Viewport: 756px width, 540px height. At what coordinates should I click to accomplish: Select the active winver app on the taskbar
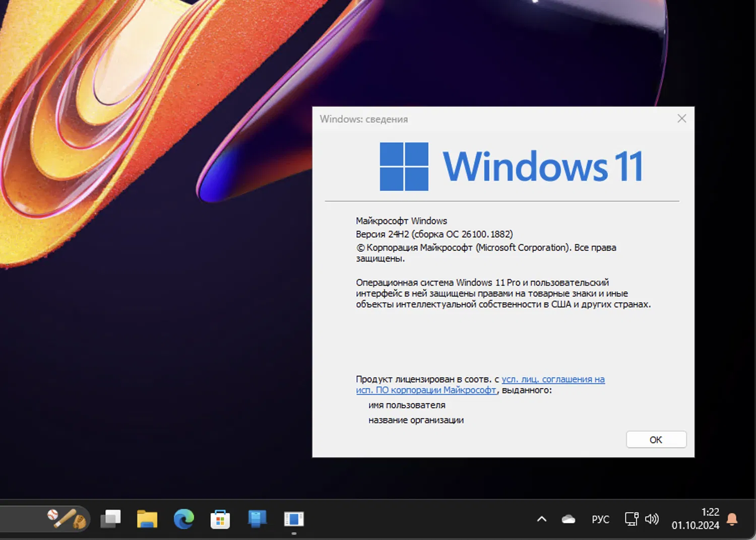pyautogui.click(x=294, y=518)
